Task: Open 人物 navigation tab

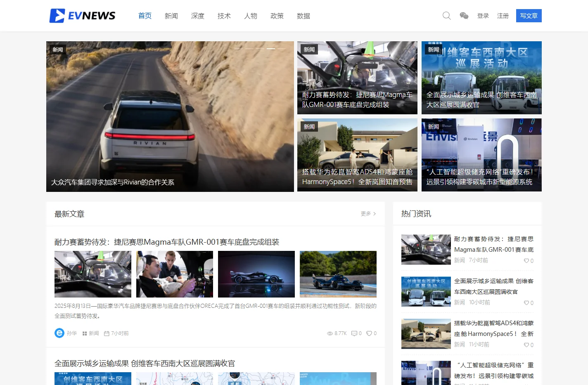Action: 251,16
